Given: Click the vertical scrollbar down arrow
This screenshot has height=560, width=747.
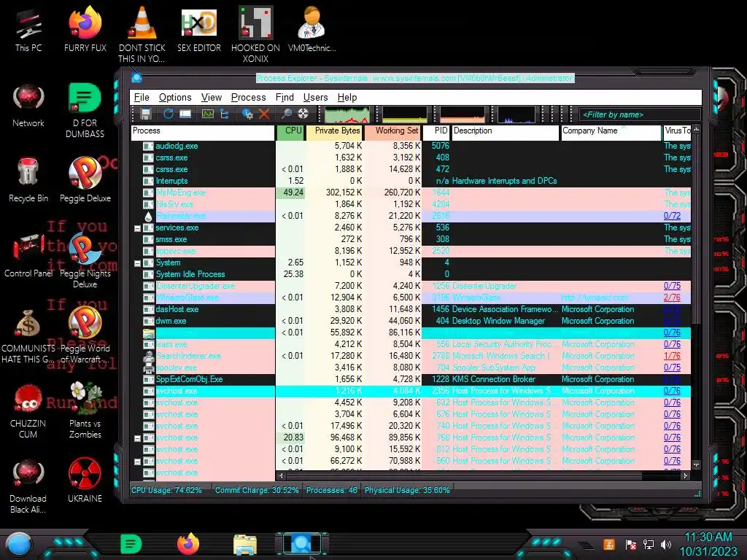Looking at the screenshot, I should 696,464.
